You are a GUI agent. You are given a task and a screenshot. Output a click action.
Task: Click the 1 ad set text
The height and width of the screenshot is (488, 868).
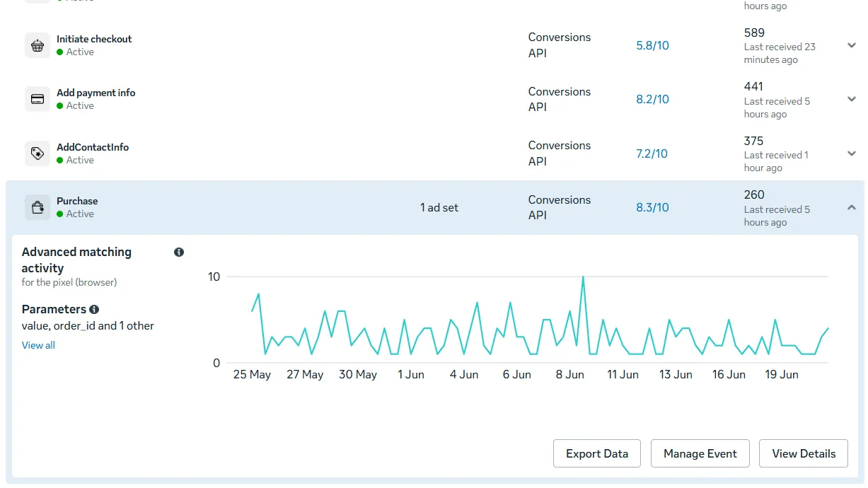point(439,207)
